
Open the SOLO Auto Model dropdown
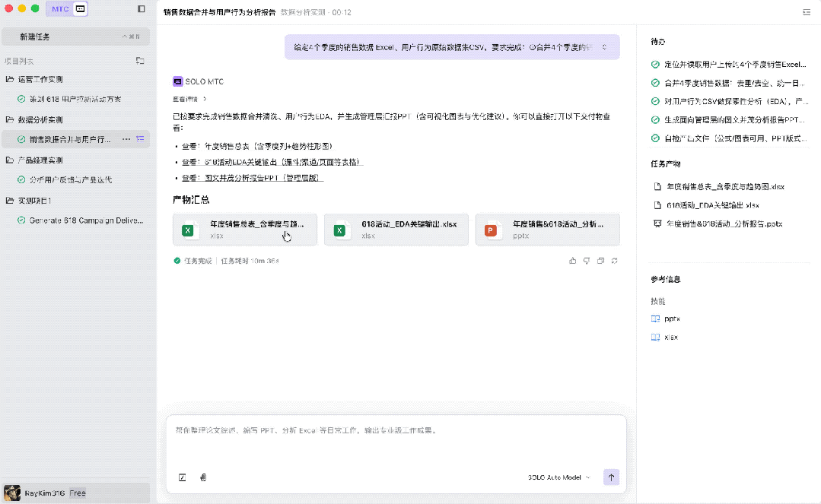558,477
